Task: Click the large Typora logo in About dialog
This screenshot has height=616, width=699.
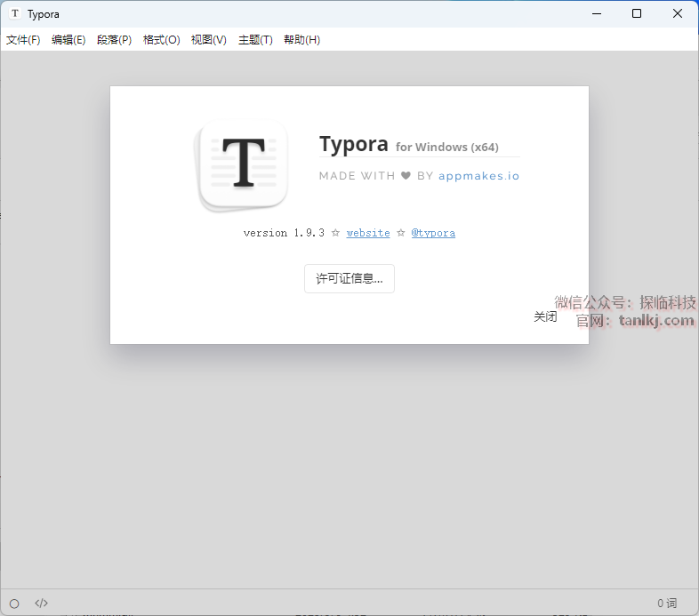Action: pos(244,166)
